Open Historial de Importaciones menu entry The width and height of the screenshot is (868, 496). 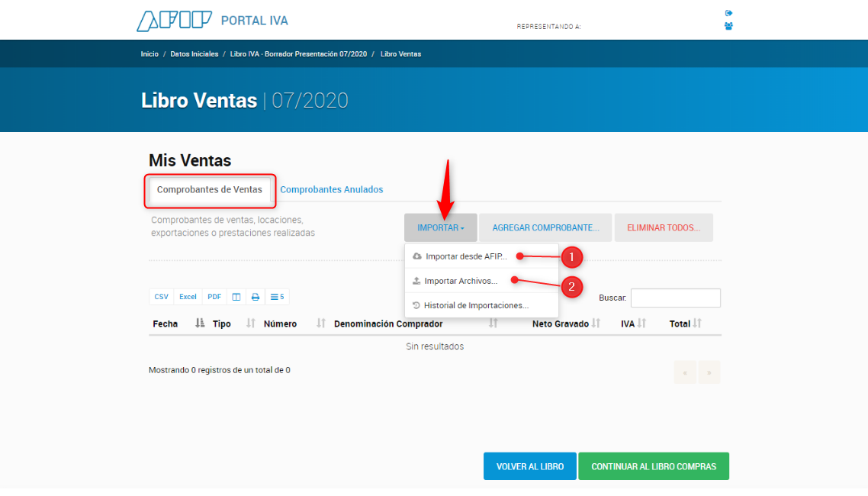coord(476,305)
